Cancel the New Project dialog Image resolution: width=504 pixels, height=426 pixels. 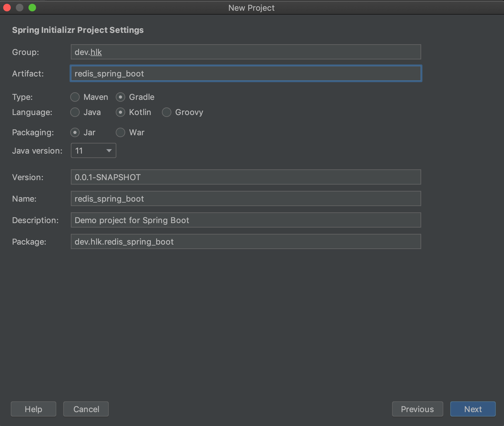[x=86, y=409]
